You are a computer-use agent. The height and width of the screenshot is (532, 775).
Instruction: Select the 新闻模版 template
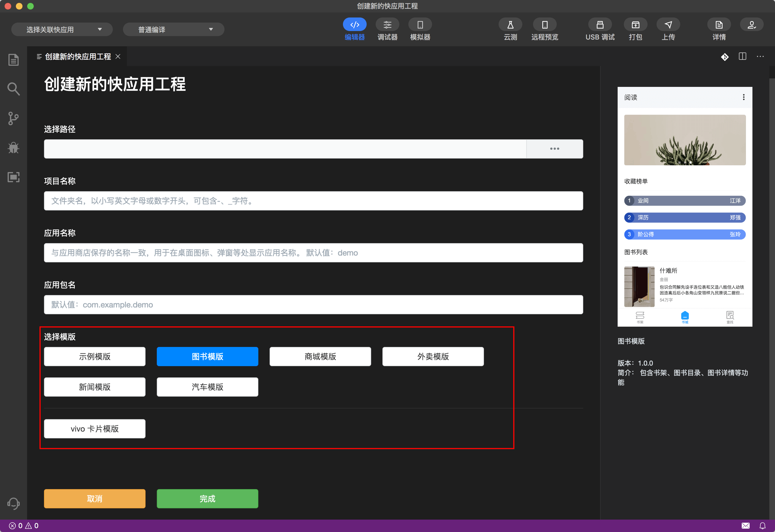(94, 387)
